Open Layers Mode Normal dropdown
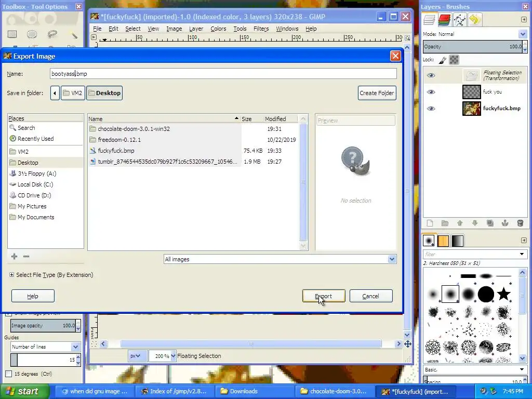The image size is (532, 399). (x=523, y=34)
